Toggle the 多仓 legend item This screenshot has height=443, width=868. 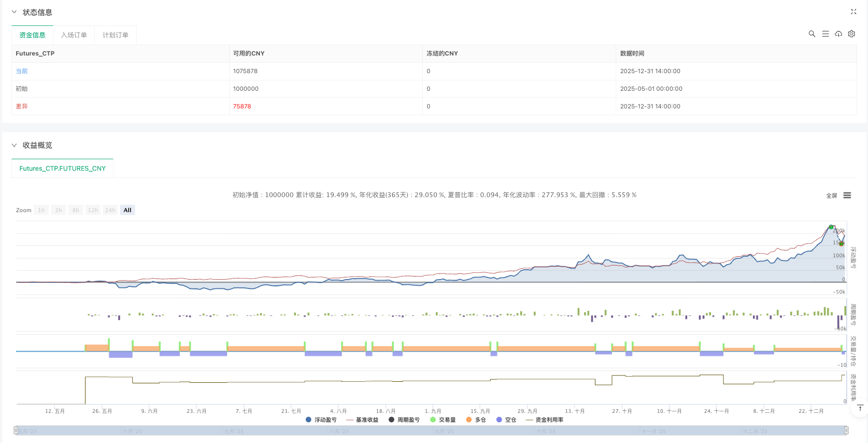tap(476, 420)
